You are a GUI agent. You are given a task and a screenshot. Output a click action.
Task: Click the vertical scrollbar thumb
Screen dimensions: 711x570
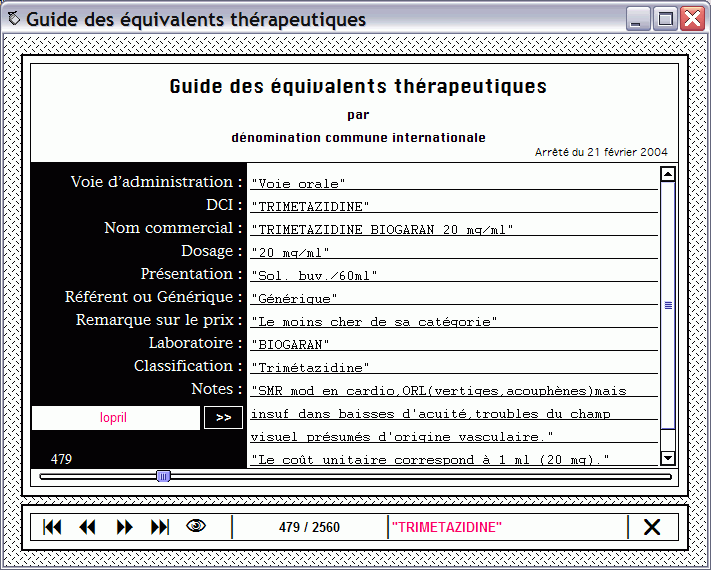tap(668, 305)
